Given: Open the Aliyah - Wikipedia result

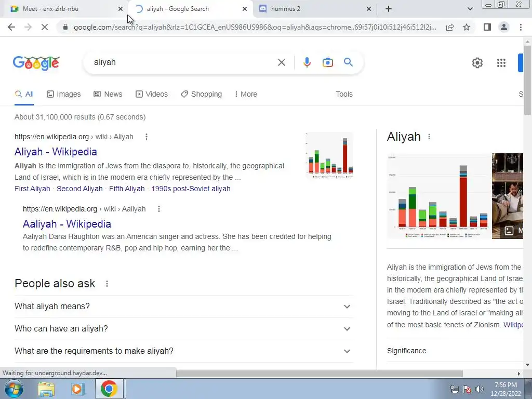Looking at the screenshot, I should pyautogui.click(x=56, y=152).
